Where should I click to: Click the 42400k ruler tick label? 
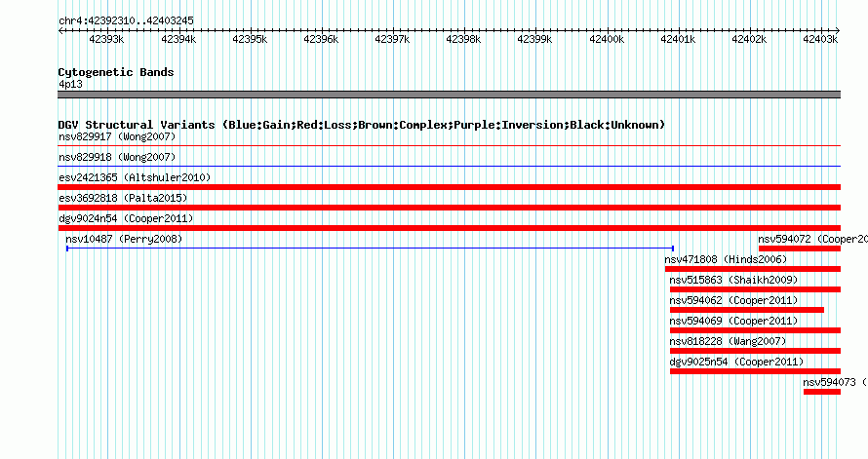point(607,40)
